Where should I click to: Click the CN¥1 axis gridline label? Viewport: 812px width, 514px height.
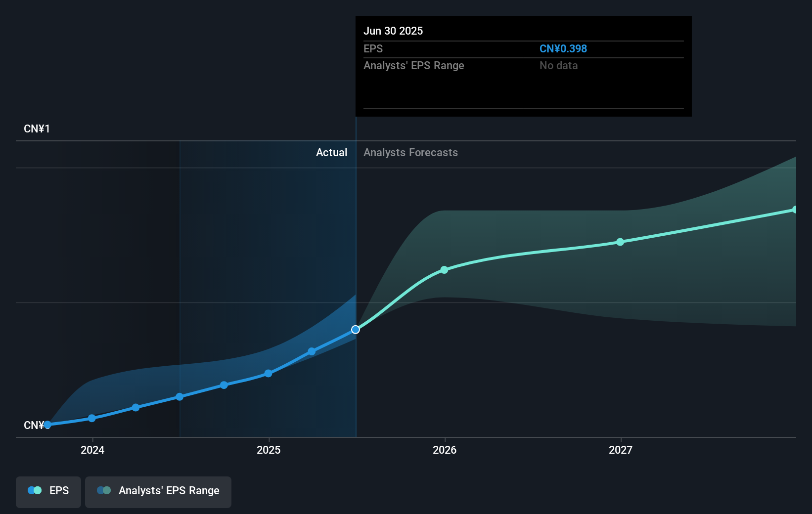pyautogui.click(x=36, y=128)
